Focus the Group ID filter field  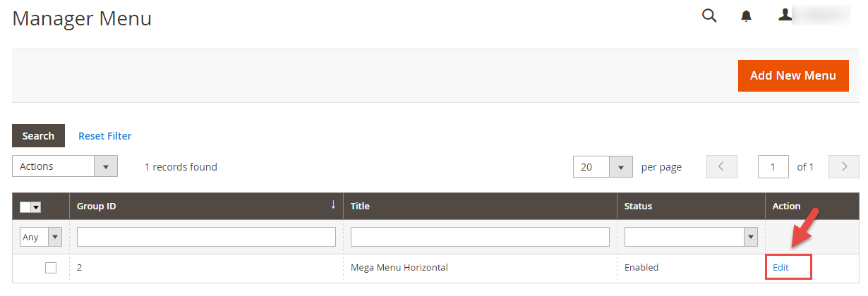click(x=206, y=237)
